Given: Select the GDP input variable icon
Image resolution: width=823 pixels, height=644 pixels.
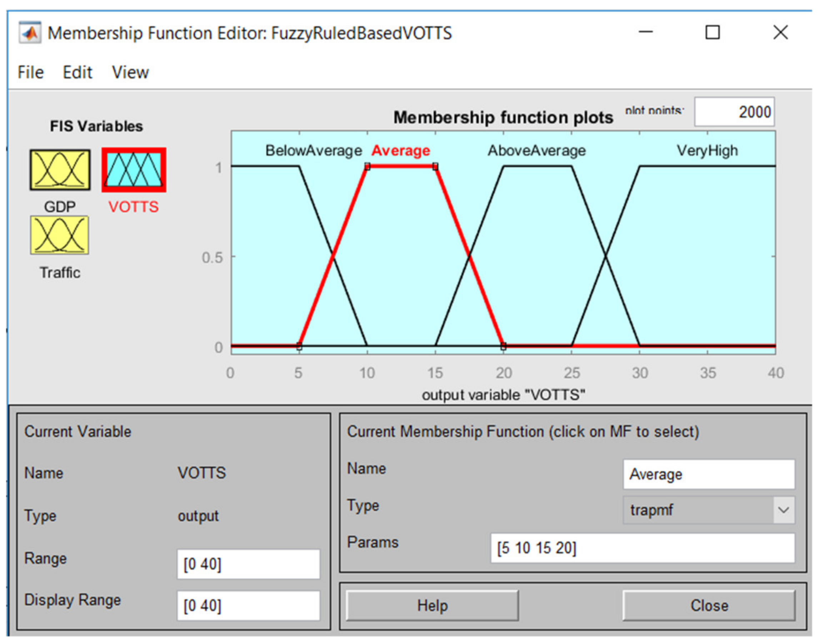Looking at the screenshot, I should point(60,170).
